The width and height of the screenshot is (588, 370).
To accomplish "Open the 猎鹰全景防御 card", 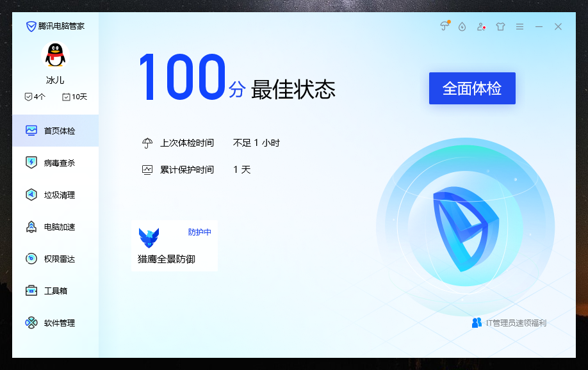I will coord(174,246).
